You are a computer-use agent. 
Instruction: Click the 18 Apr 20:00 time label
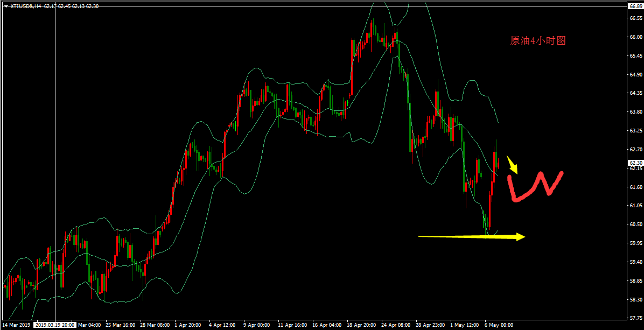361,325
